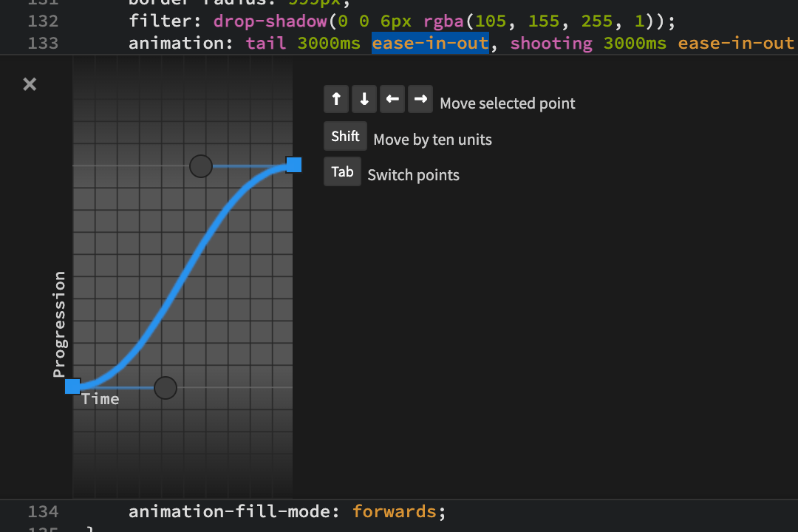The height and width of the screenshot is (532, 798).
Task: Click the Tab key hint button
Action: pyautogui.click(x=342, y=172)
